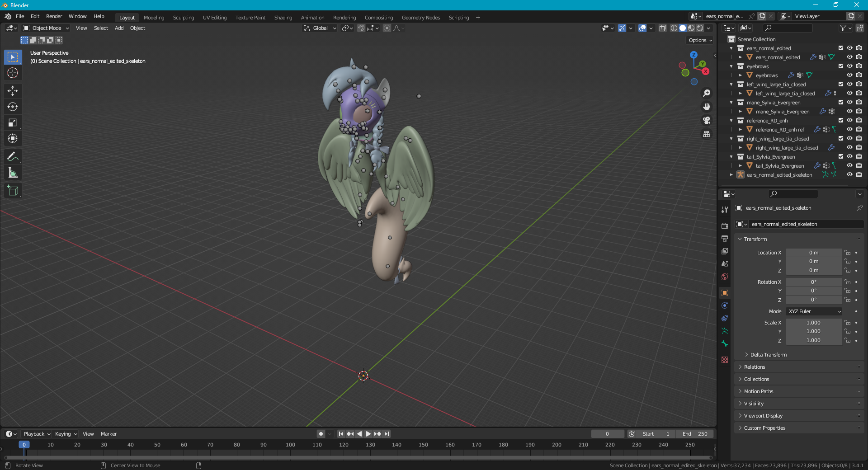Screen dimensions: 868x470
Task: Open the Object Data armature tab
Action: pyautogui.click(x=725, y=331)
